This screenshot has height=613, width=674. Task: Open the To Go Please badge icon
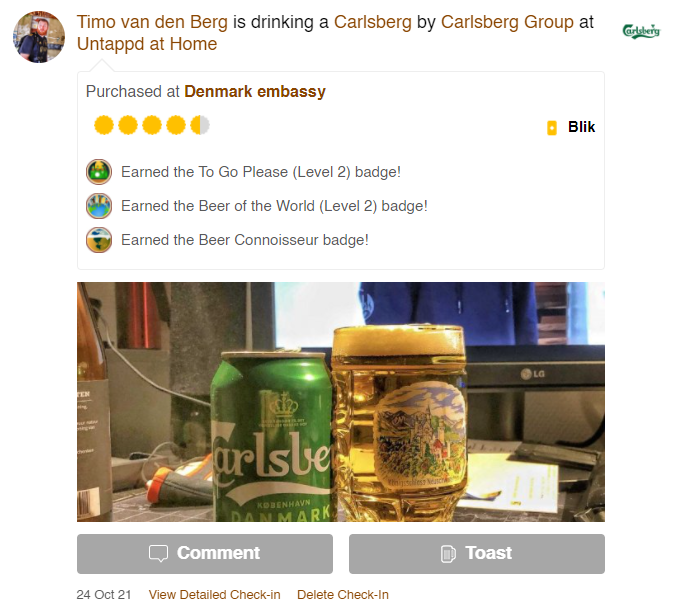pos(99,172)
